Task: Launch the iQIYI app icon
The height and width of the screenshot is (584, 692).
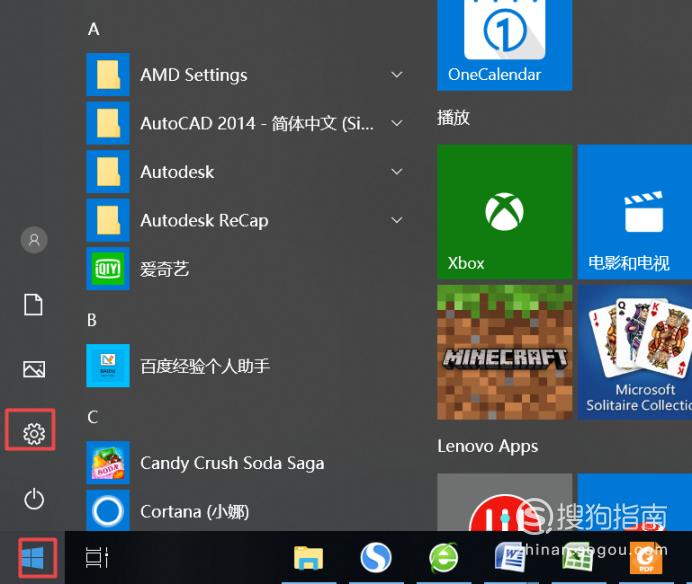Action: (108, 268)
